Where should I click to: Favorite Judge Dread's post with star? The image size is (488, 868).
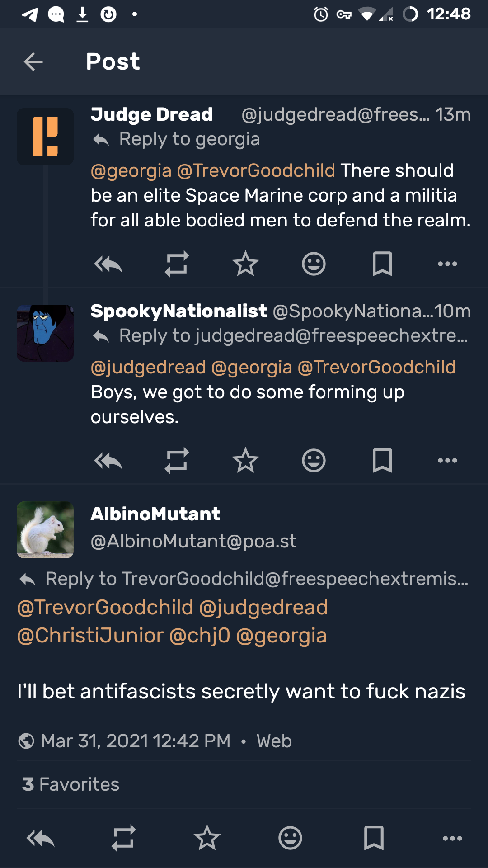[x=245, y=264]
